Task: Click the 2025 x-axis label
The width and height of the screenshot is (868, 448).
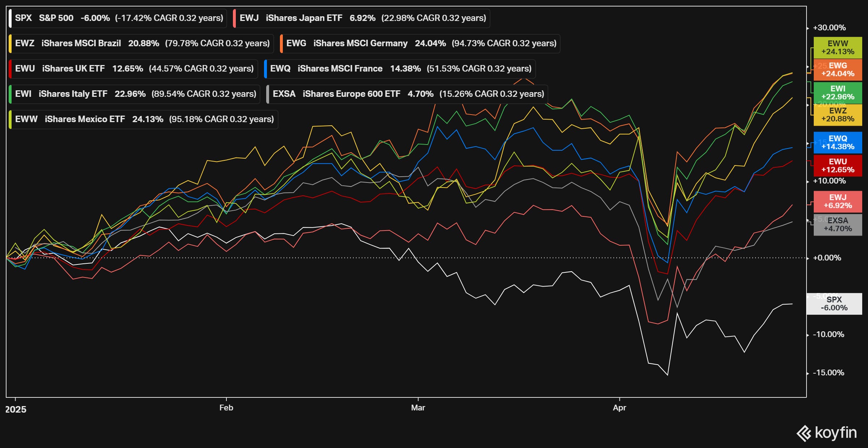Action: coord(16,410)
